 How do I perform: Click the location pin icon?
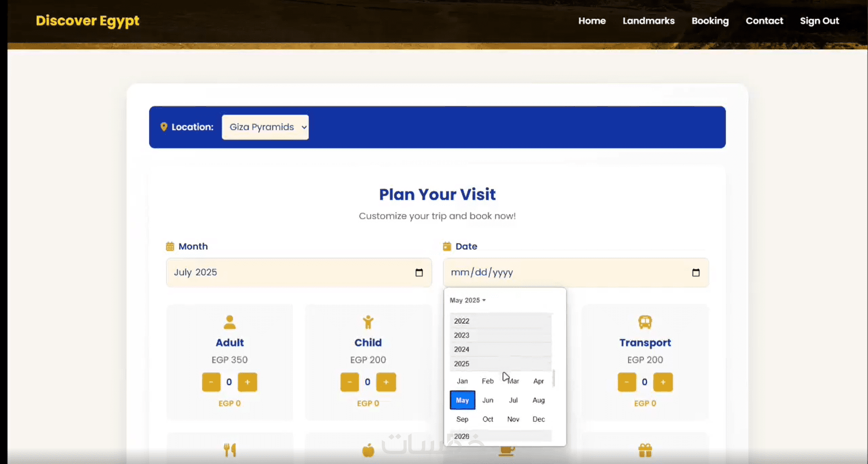click(x=164, y=127)
